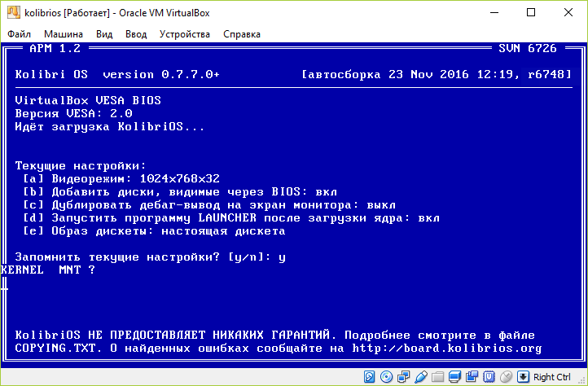Click the virtual display monitor status icon
This screenshot has width=588, height=386.
tap(454, 377)
